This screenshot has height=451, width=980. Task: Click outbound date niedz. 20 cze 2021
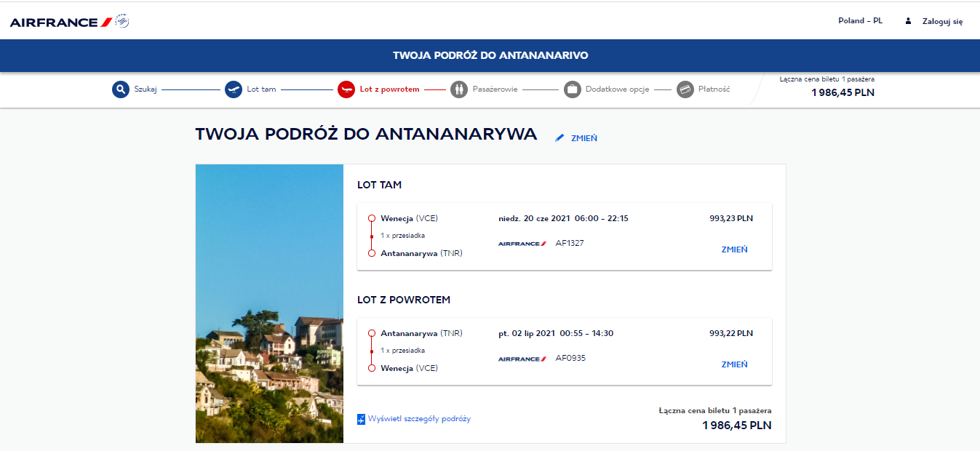click(x=534, y=218)
